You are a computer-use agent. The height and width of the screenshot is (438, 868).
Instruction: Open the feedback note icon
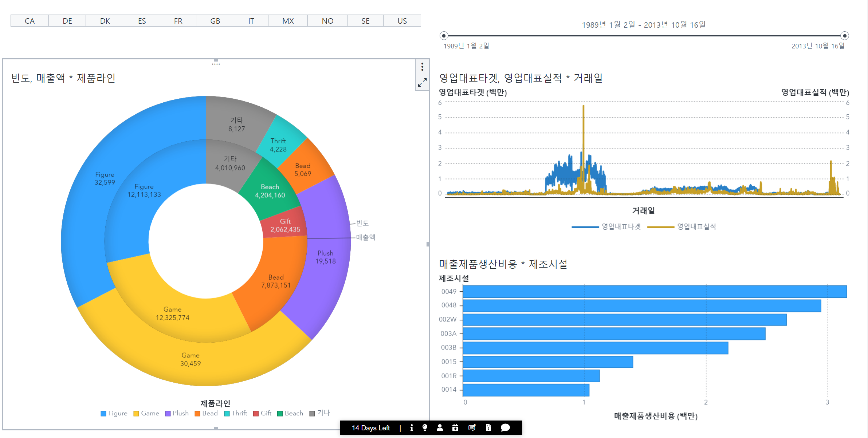pos(472,428)
